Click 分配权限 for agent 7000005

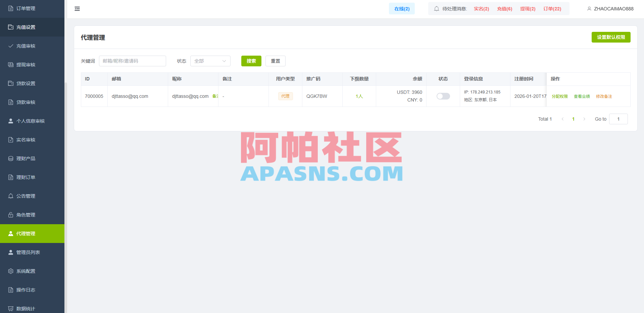(x=560, y=97)
